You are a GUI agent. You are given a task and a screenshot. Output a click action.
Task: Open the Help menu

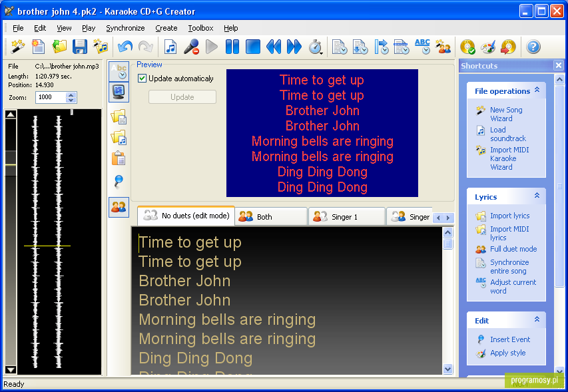click(x=231, y=28)
